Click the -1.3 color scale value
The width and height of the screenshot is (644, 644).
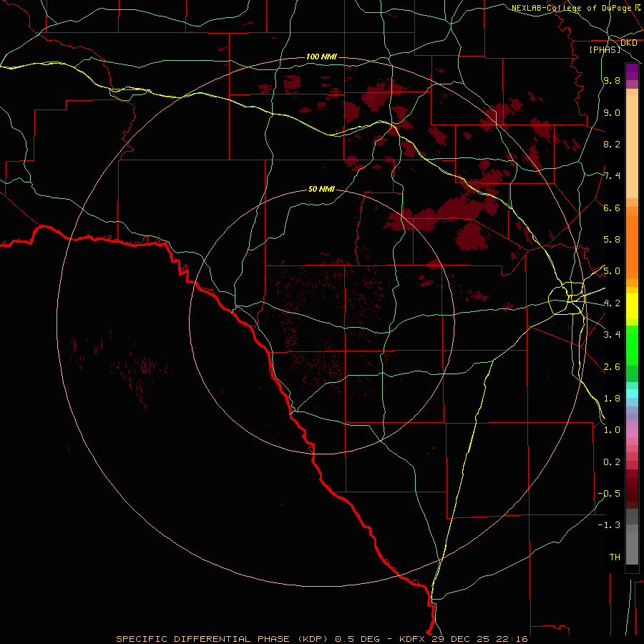(609, 525)
